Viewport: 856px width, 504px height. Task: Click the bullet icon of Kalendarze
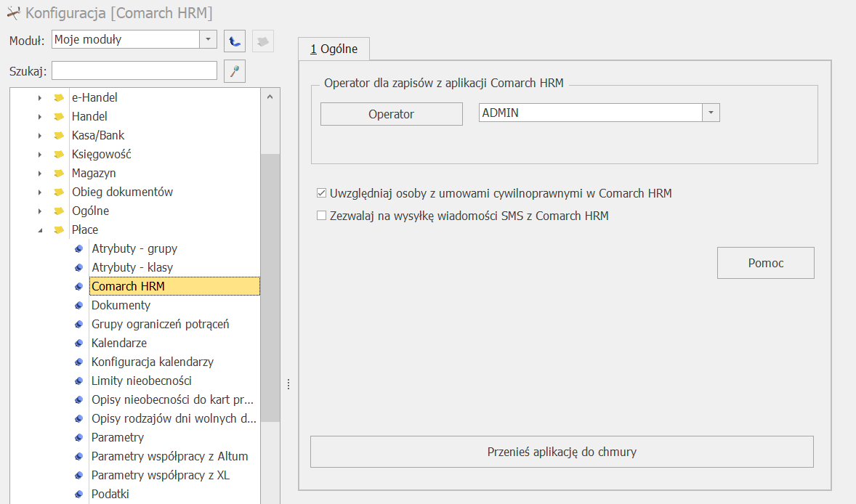pos(78,343)
